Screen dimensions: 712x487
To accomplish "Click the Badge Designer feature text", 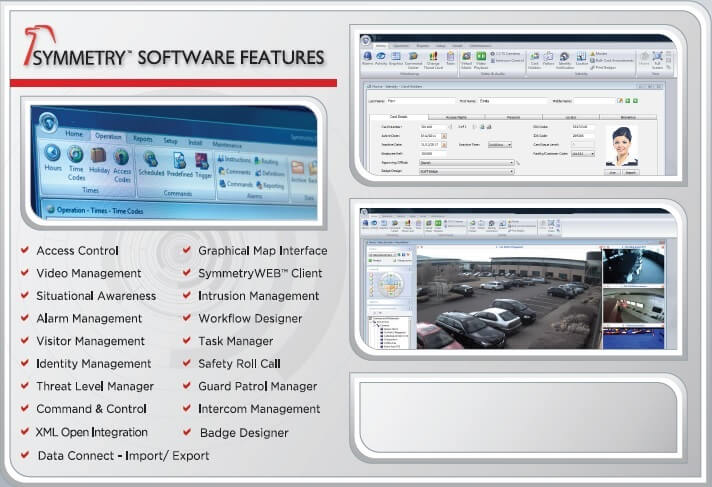I will 244,432.
